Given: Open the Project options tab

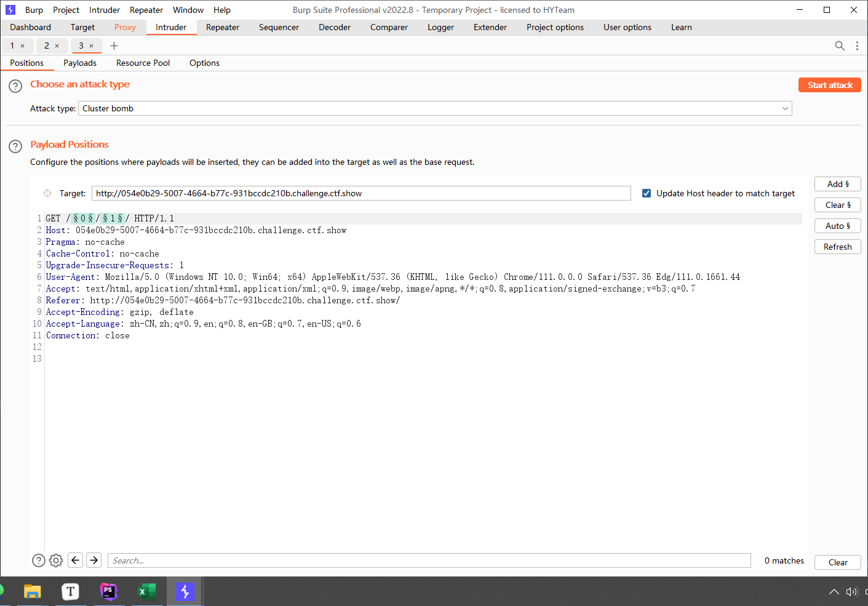Looking at the screenshot, I should pyautogui.click(x=555, y=27).
